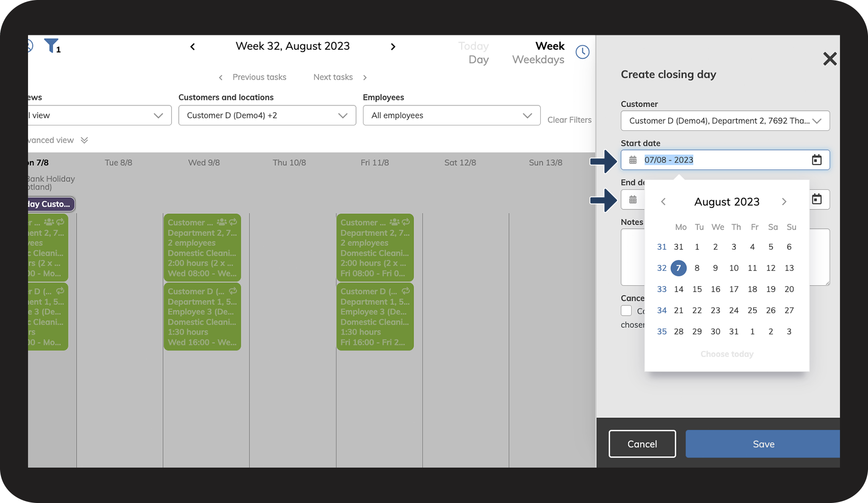Viewport: 868px width, 503px height.
Task: Switch to Weekdays view
Action: pyautogui.click(x=538, y=59)
